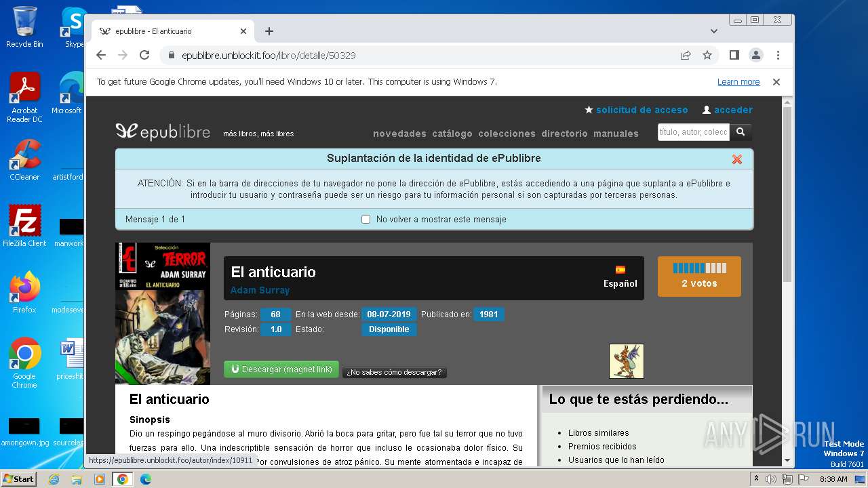
Task: Close the epublibre tab
Action: click(x=243, y=31)
